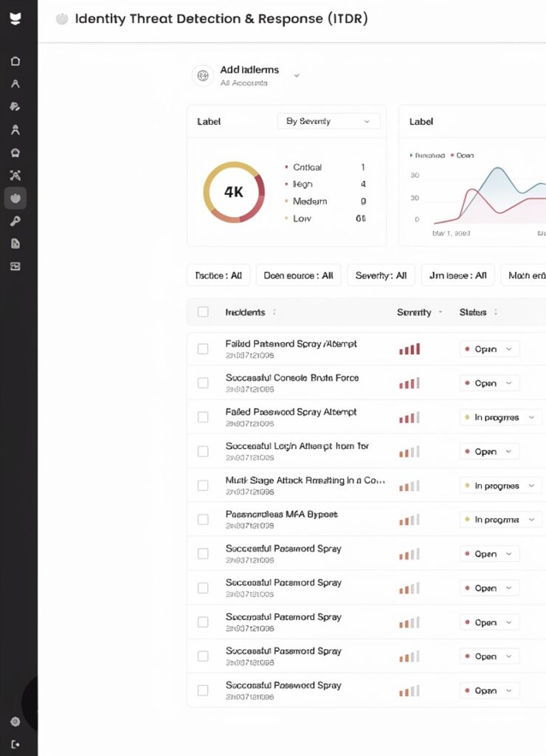Click the logout icon at sidebar bottom

point(15,744)
